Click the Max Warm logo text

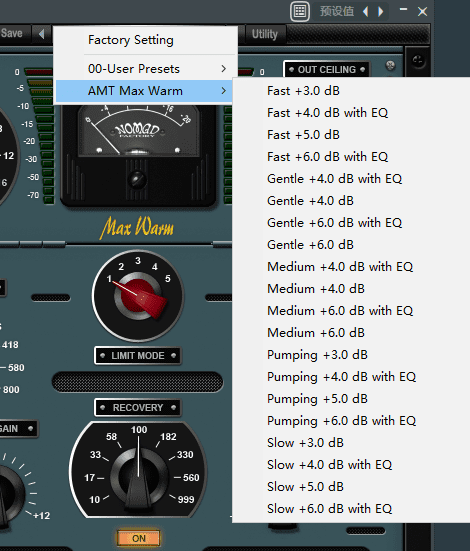coord(137,227)
